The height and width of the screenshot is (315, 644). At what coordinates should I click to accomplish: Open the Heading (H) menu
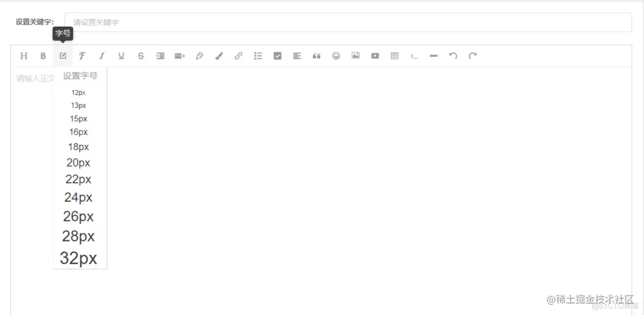point(24,56)
